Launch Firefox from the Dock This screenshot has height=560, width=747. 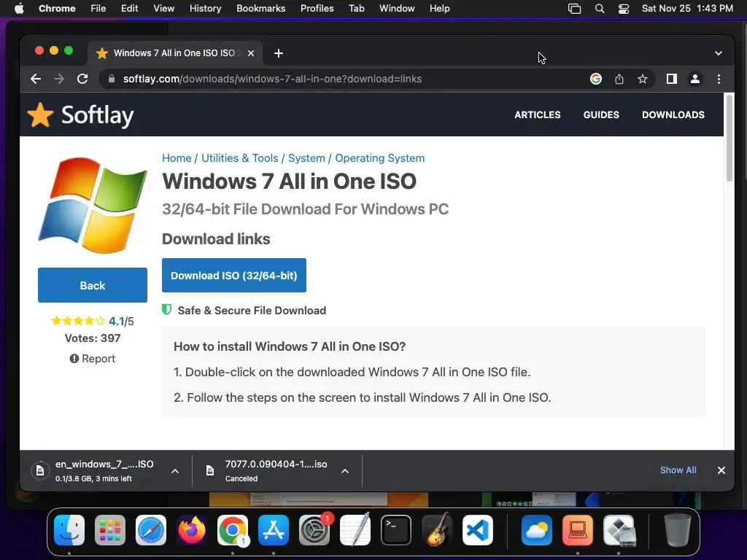[192, 530]
